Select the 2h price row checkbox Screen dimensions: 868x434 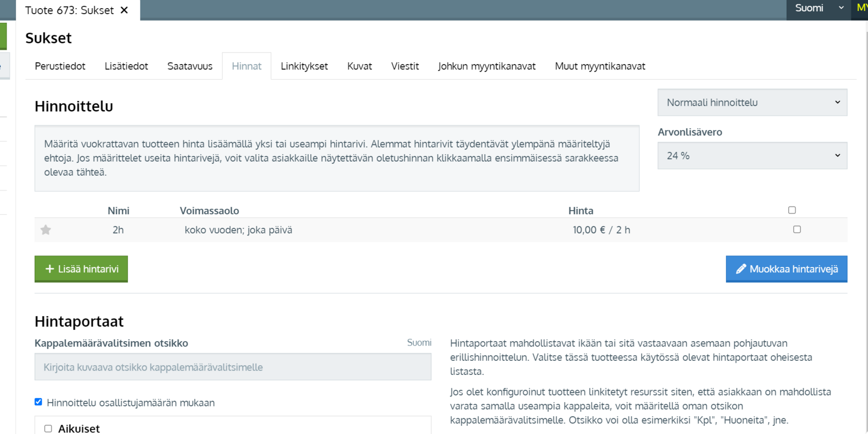(796, 229)
